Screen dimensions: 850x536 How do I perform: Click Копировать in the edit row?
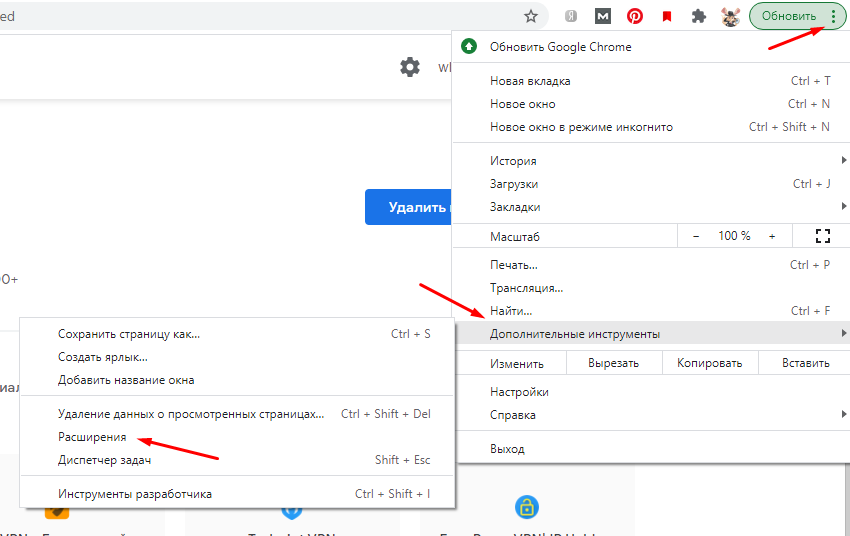[710, 363]
